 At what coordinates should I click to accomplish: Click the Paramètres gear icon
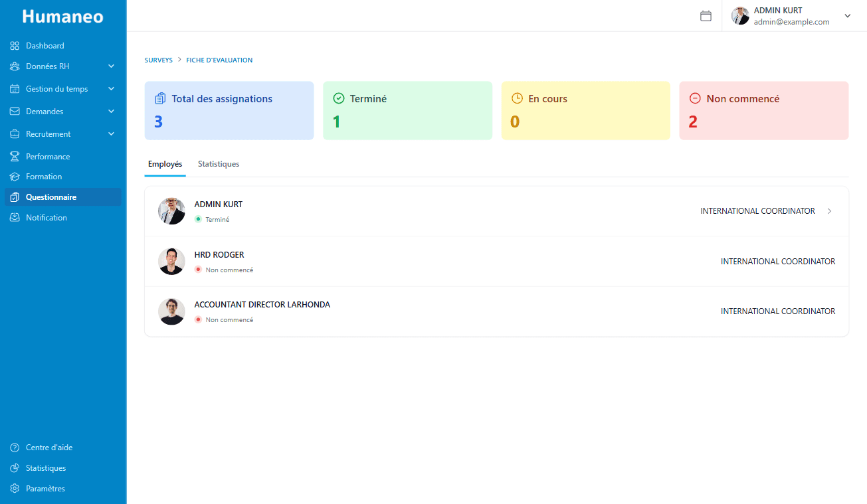coord(15,489)
